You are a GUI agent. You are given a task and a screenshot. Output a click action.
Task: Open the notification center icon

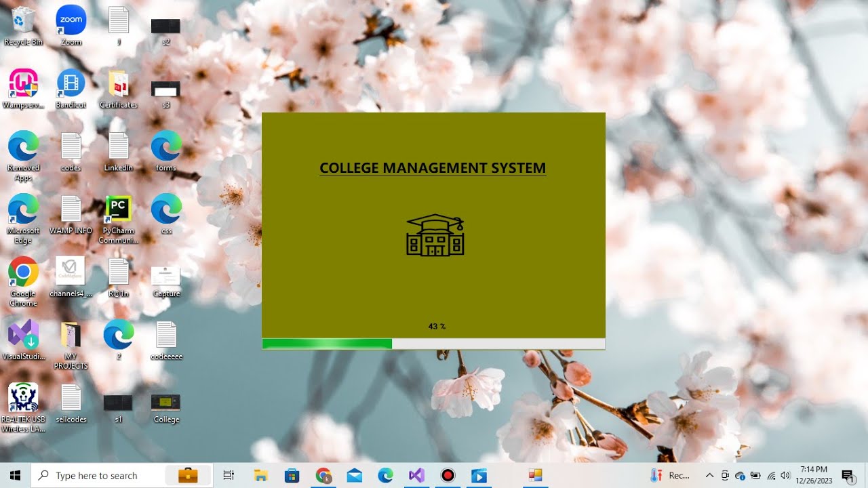pos(847,476)
